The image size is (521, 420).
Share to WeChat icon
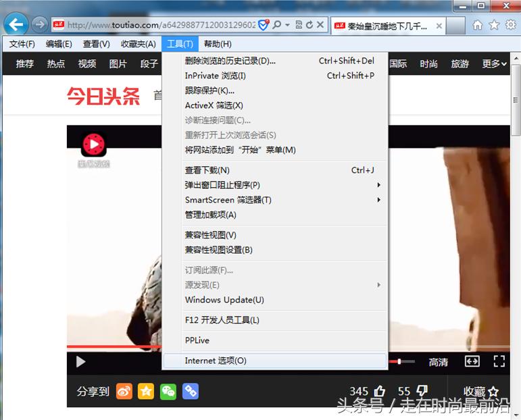coord(168,391)
